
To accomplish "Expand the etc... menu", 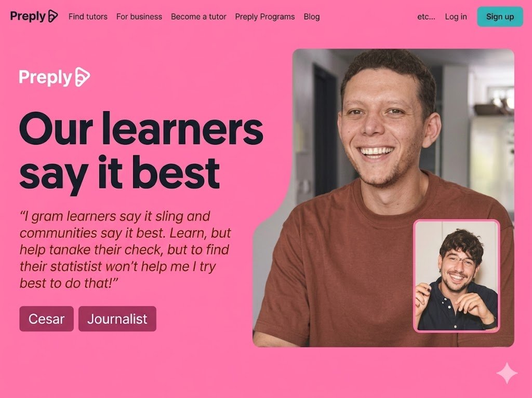I will [426, 17].
